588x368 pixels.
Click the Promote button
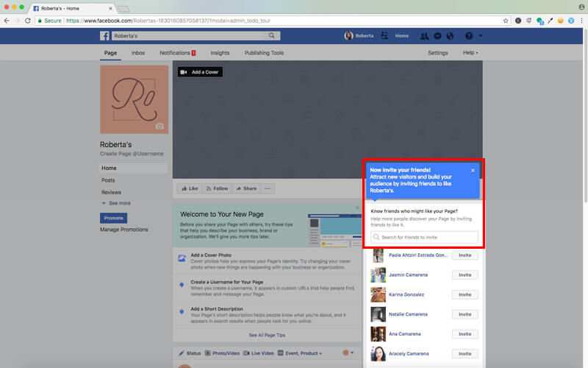tap(114, 218)
